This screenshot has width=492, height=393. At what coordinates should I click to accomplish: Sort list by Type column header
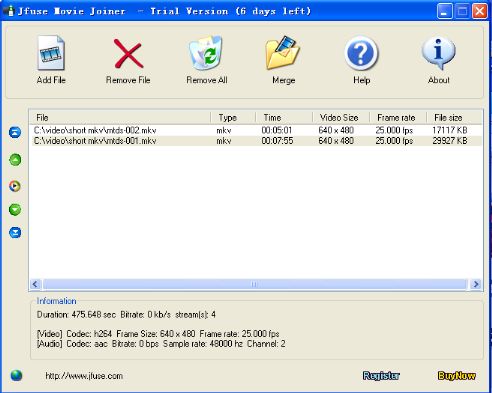tap(233, 117)
